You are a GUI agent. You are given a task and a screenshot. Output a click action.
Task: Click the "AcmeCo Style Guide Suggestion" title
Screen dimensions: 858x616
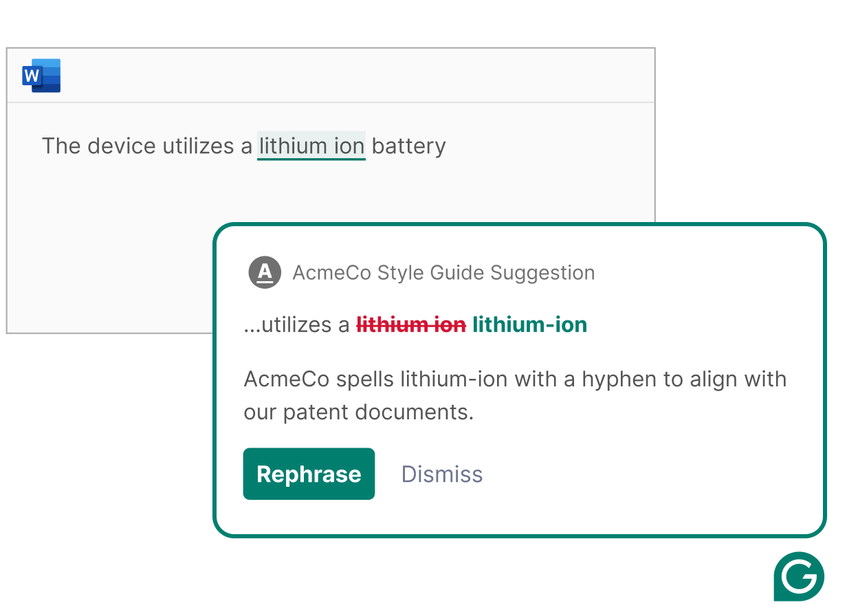point(443,273)
